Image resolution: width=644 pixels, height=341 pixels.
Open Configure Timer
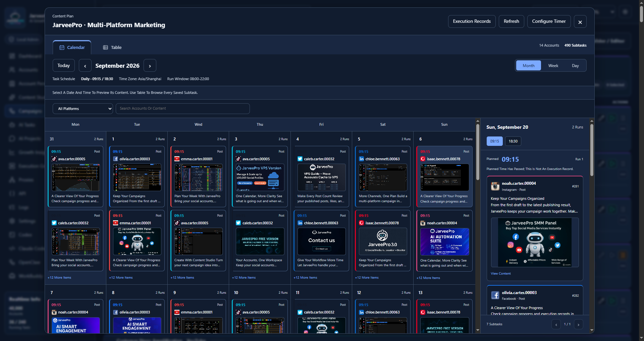coord(549,21)
